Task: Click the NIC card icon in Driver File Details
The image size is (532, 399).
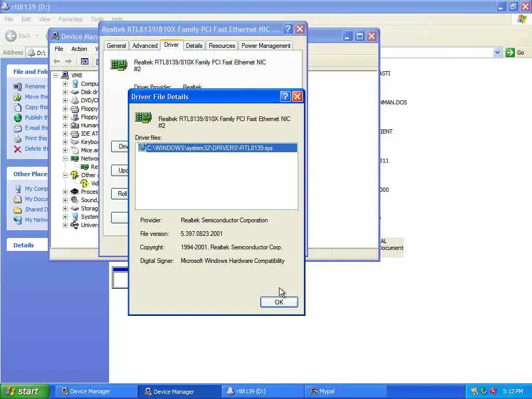Action: click(143, 118)
